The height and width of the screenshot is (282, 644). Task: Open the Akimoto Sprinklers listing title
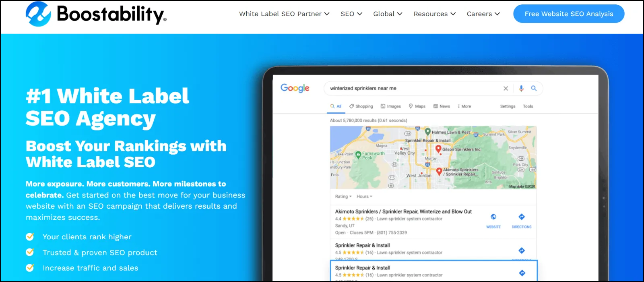coord(403,211)
